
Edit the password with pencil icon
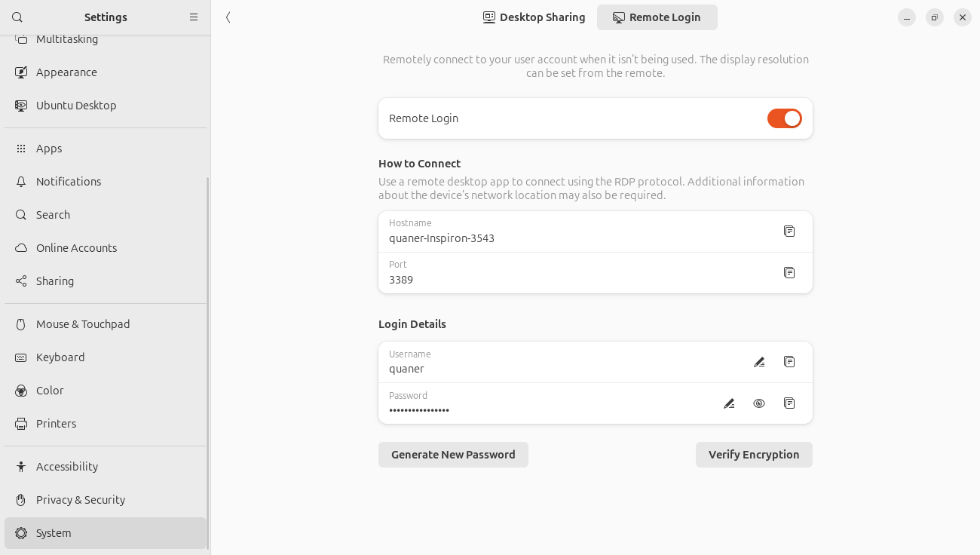click(729, 403)
